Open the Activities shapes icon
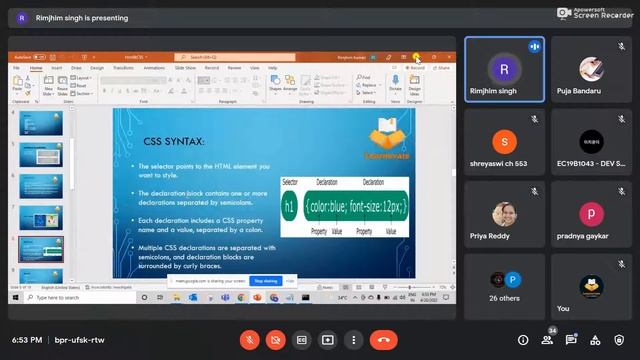Screen dimensions: 640x360 tap(595, 340)
